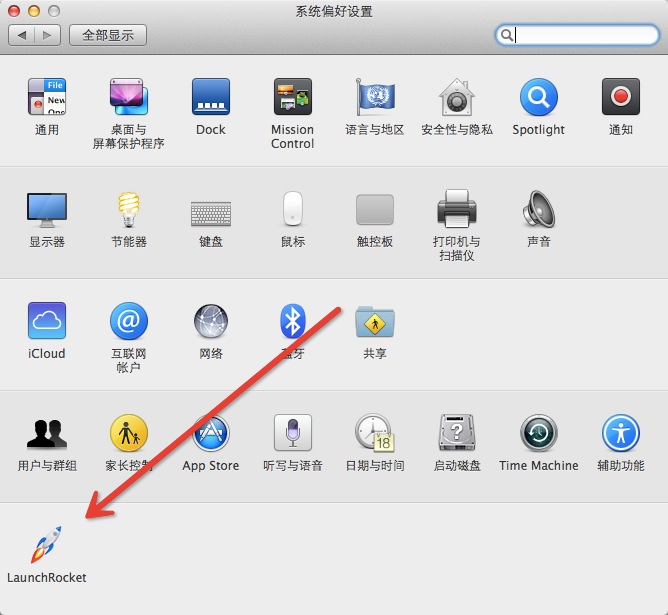Click the back navigation arrow
668x615 pixels.
[x=22, y=35]
